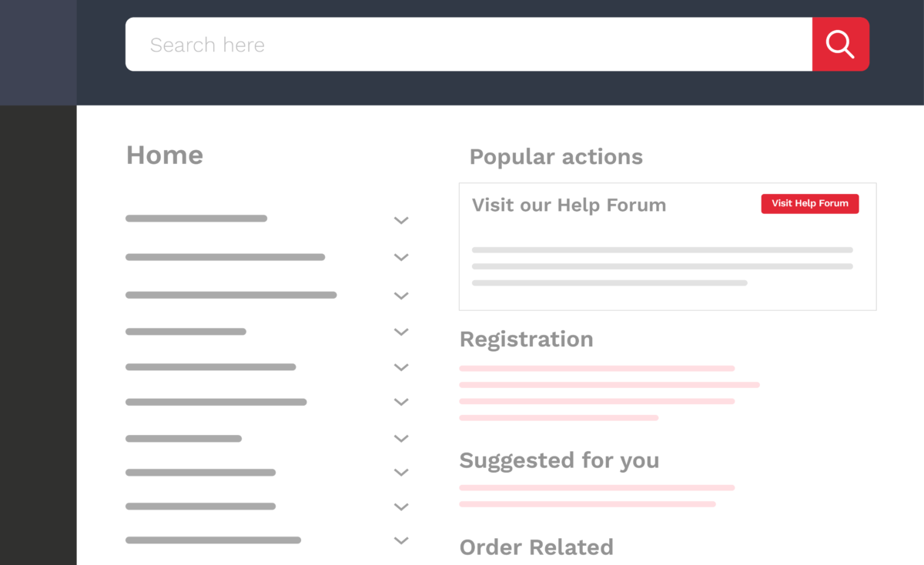Expand the eighth Home list item chevron

pyautogui.click(x=401, y=473)
